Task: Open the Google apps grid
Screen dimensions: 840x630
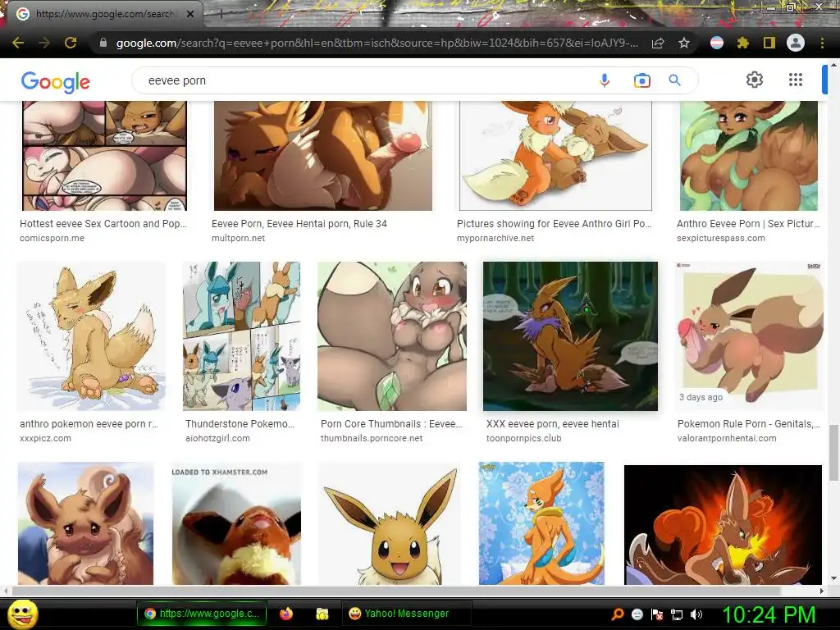Action: coord(796,80)
